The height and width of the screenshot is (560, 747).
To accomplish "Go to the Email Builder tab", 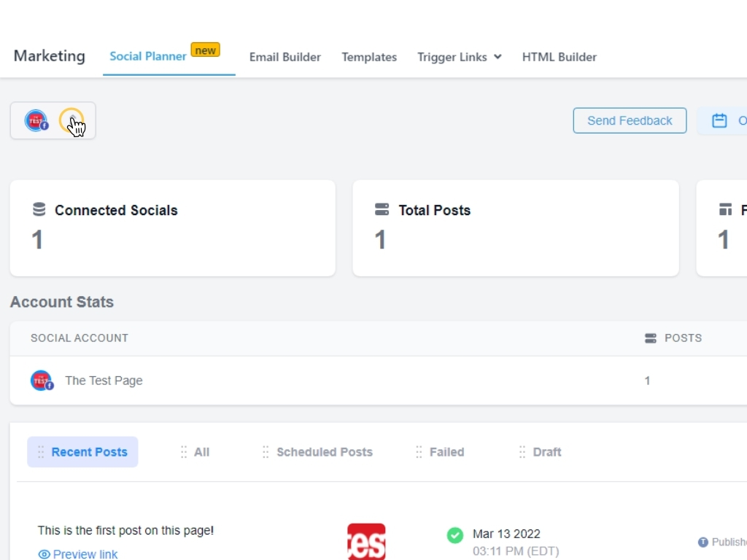I will click(285, 57).
